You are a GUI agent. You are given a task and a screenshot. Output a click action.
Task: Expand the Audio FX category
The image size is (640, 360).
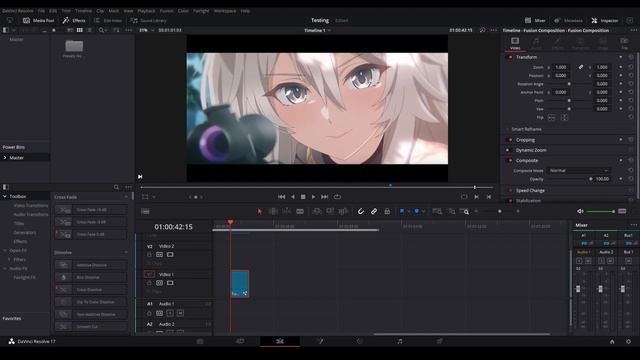[5, 269]
